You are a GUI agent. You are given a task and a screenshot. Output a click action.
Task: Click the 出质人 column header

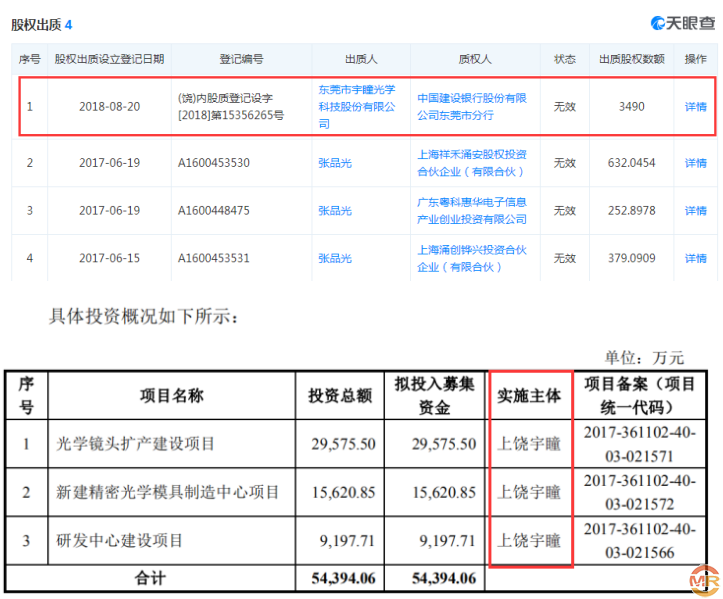[x=361, y=59]
